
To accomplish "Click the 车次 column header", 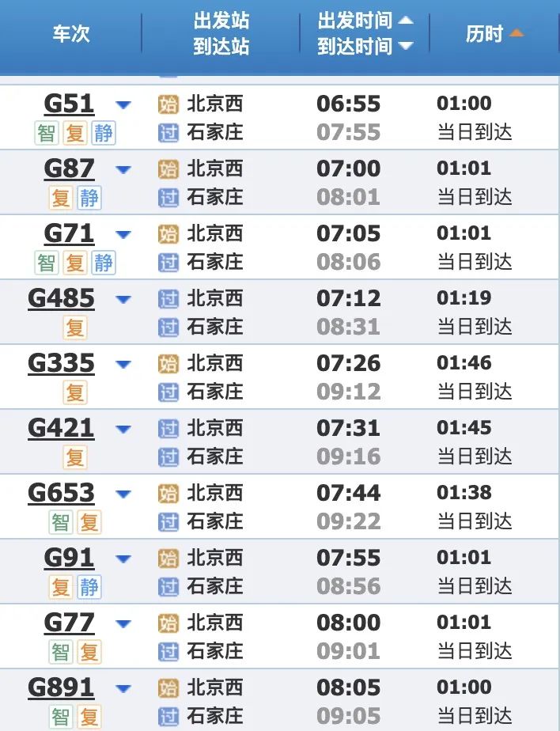I will 71,34.
